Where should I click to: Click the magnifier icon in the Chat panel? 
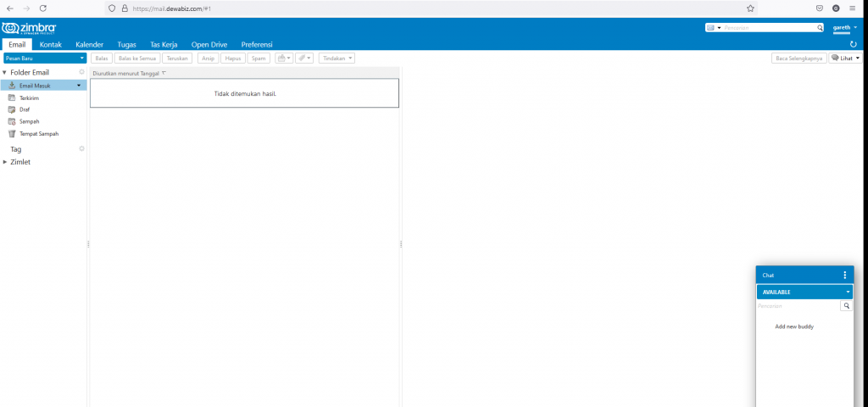point(846,306)
